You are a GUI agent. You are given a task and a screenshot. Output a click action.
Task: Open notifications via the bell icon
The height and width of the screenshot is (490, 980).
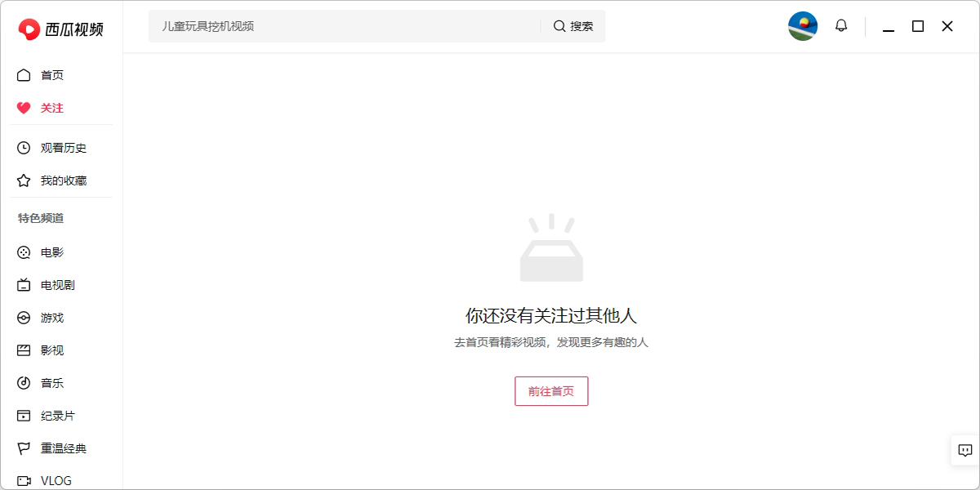(841, 26)
